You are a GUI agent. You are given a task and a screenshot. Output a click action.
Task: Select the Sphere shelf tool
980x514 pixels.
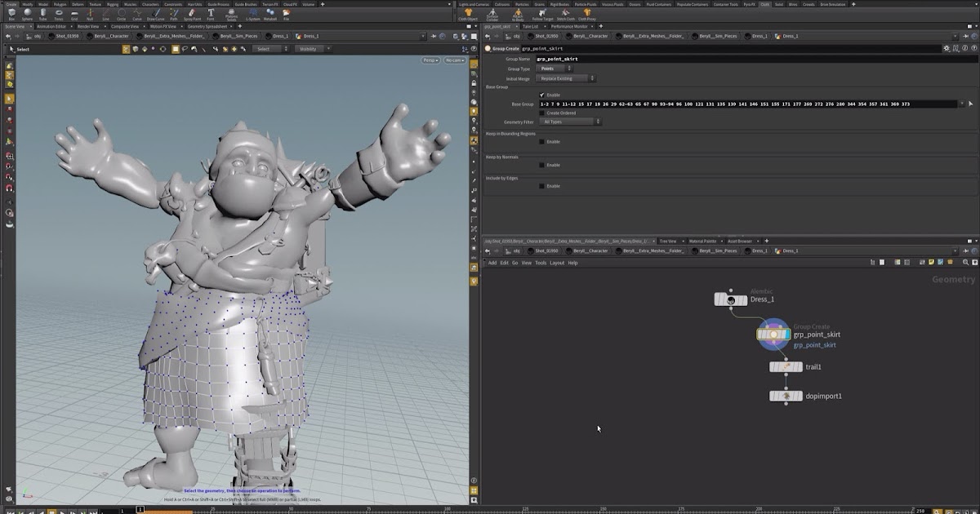(27, 14)
